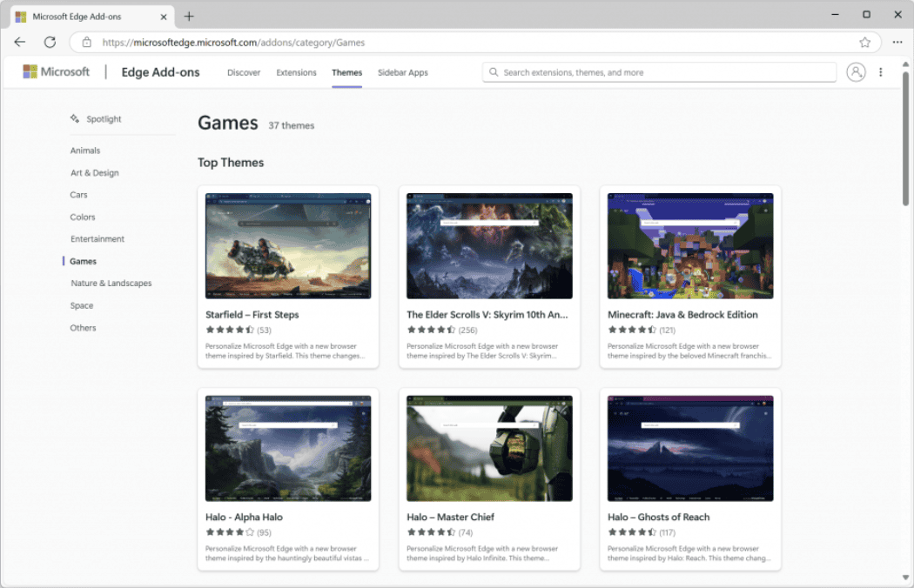
Task: Open the Cars category
Action: (78, 195)
